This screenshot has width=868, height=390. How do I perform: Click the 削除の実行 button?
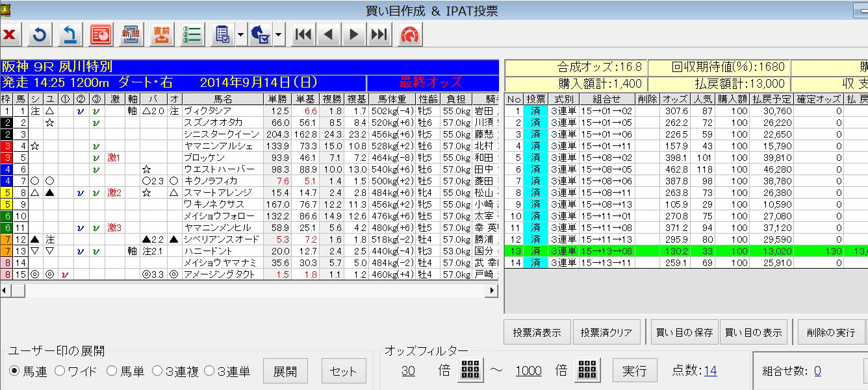pyautogui.click(x=832, y=332)
